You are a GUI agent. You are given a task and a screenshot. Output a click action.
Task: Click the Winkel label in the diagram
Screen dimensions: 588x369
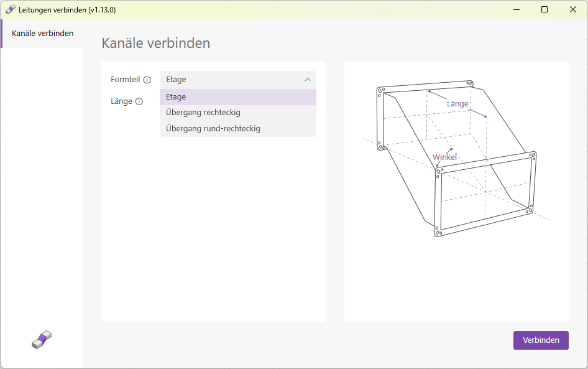pos(444,157)
